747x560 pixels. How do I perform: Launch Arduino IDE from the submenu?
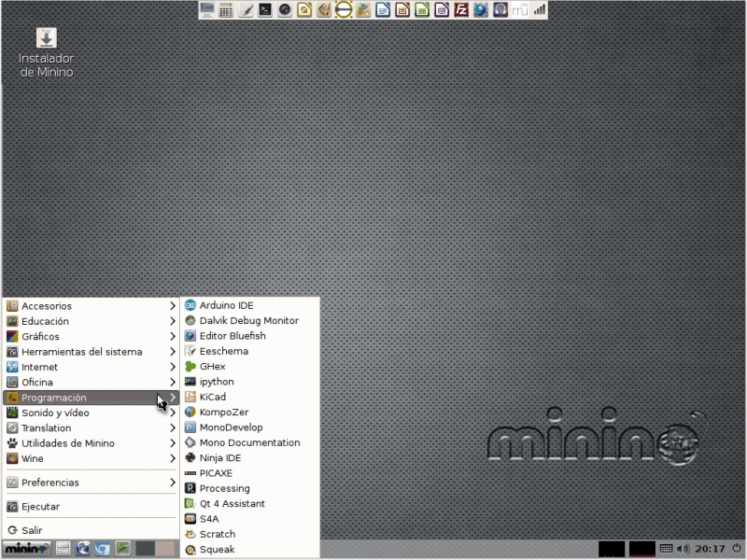[250, 305]
